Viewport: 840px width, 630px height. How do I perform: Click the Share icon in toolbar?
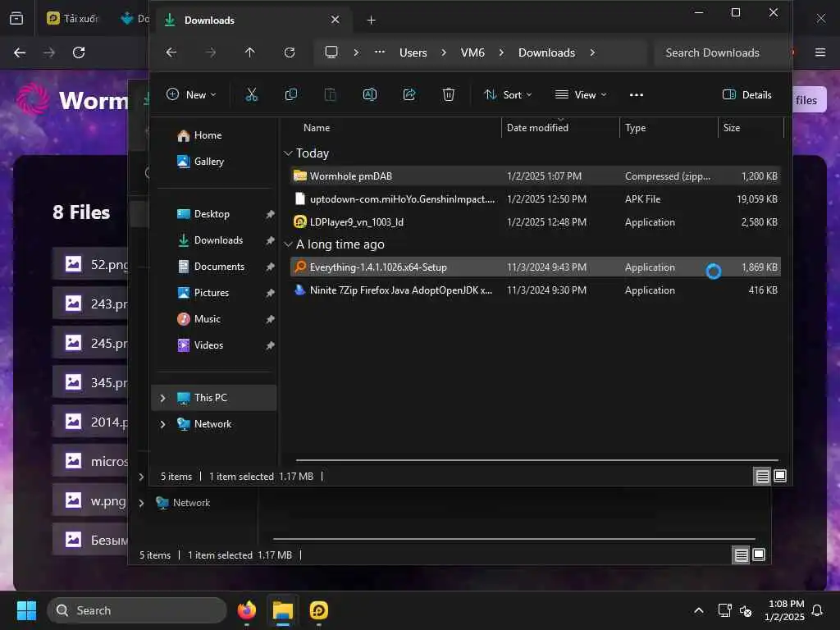409,95
